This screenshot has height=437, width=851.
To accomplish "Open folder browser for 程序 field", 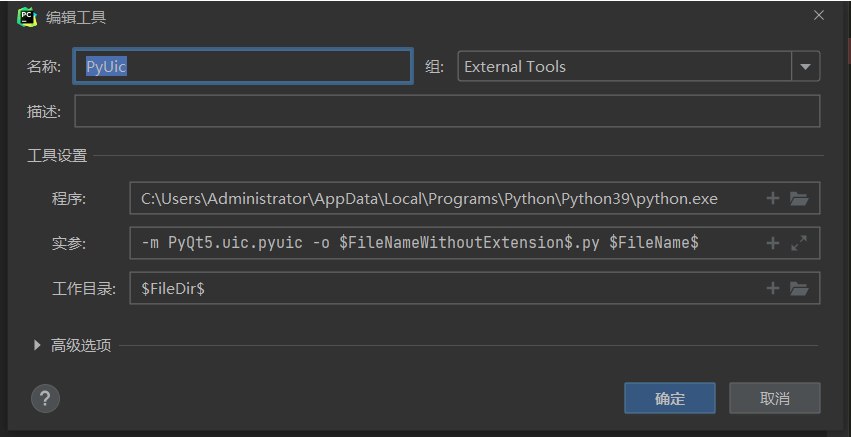I will coord(798,199).
